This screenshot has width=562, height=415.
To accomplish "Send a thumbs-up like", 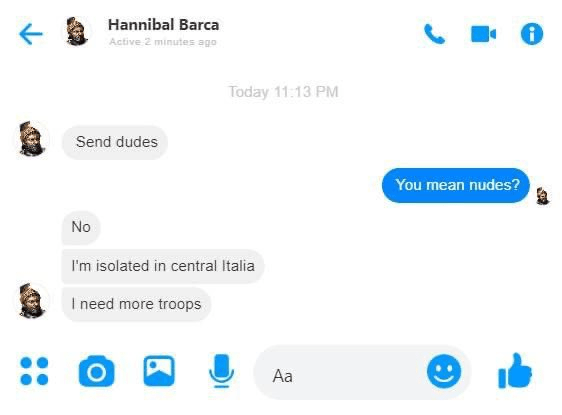I will [x=515, y=371].
